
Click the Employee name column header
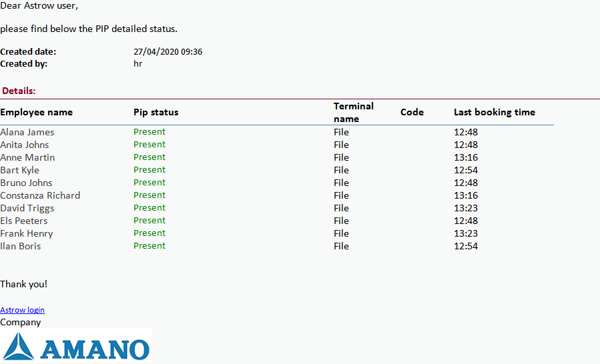[37, 112]
